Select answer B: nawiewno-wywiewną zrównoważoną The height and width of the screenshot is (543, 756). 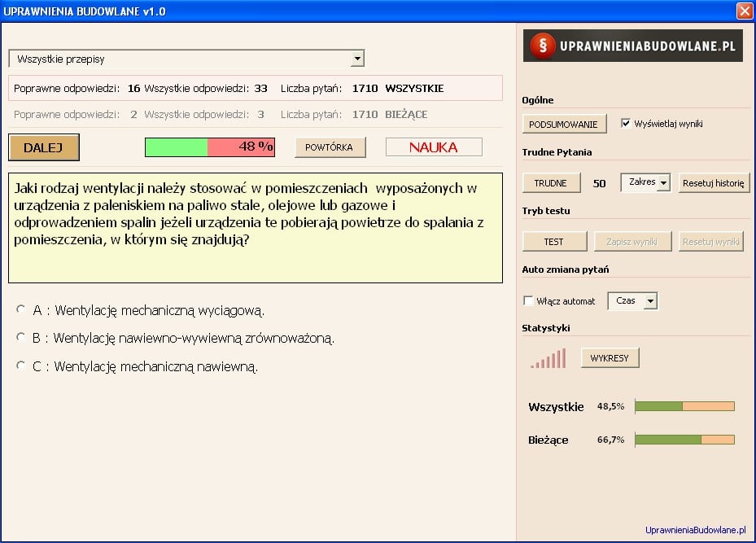point(20,337)
